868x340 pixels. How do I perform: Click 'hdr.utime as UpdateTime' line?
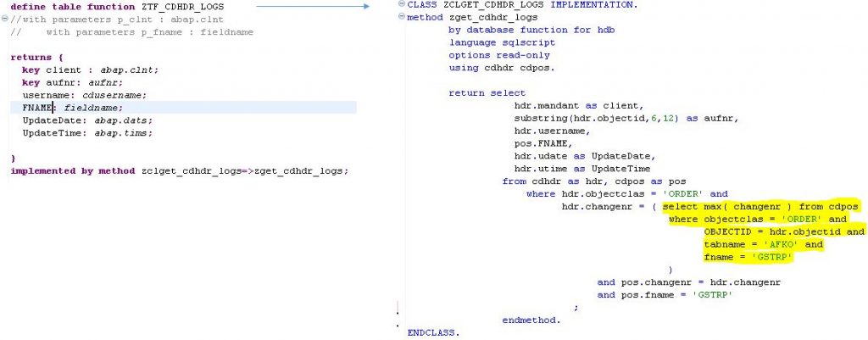582,169
